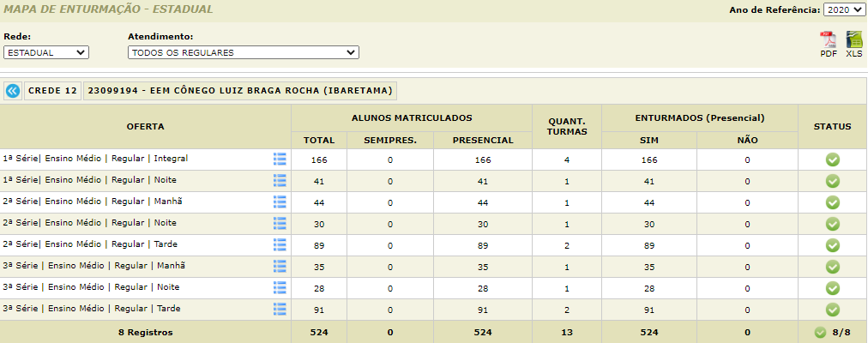Click status check for 2ª Série Noite
868x343 pixels.
tap(833, 224)
